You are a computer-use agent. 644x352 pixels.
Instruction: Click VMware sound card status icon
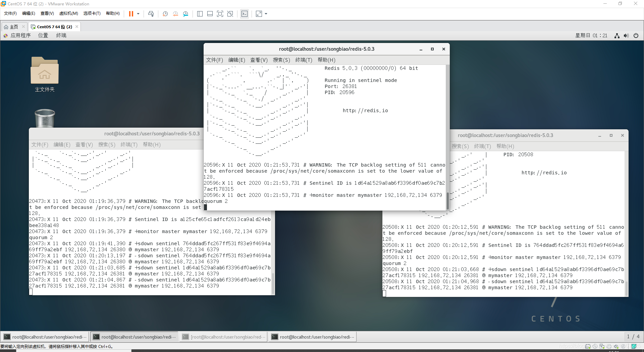coord(616,346)
